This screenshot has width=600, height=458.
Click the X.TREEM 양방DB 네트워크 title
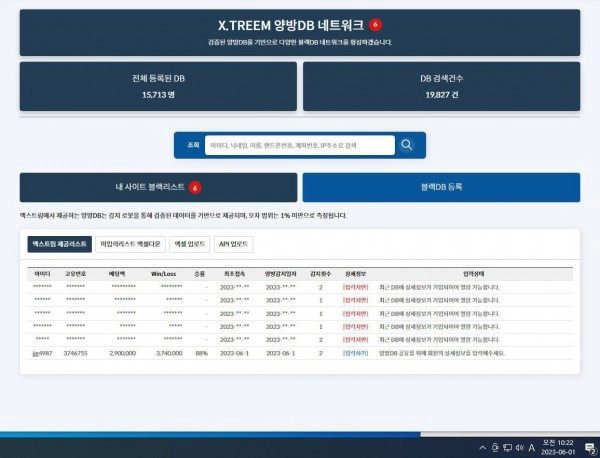pos(291,25)
